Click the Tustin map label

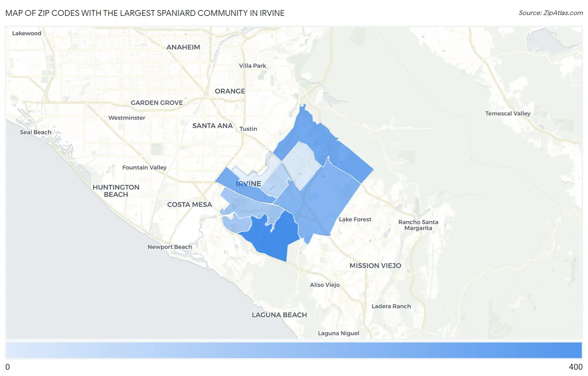coord(248,129)
